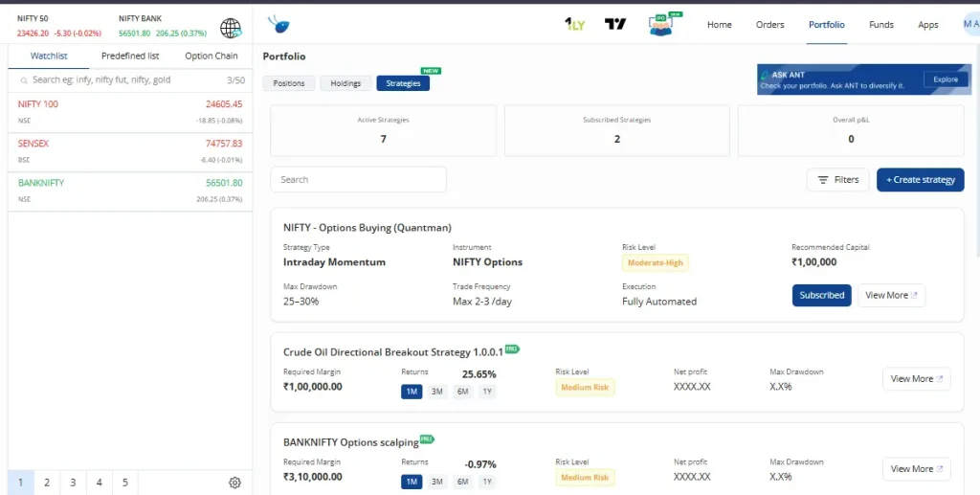Screen dimensions: 980x495
Task: Click NIFTY - Options Buying (Quantman) title
Action: (367, 228)
